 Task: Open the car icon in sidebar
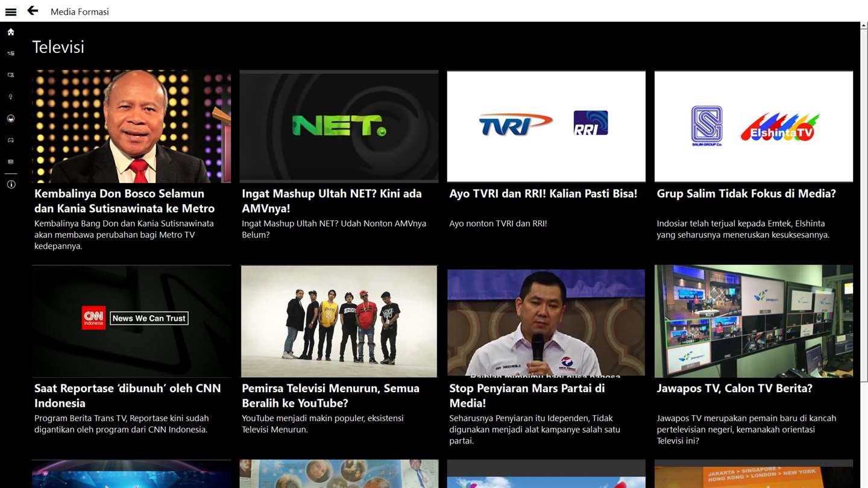point(11,140)
